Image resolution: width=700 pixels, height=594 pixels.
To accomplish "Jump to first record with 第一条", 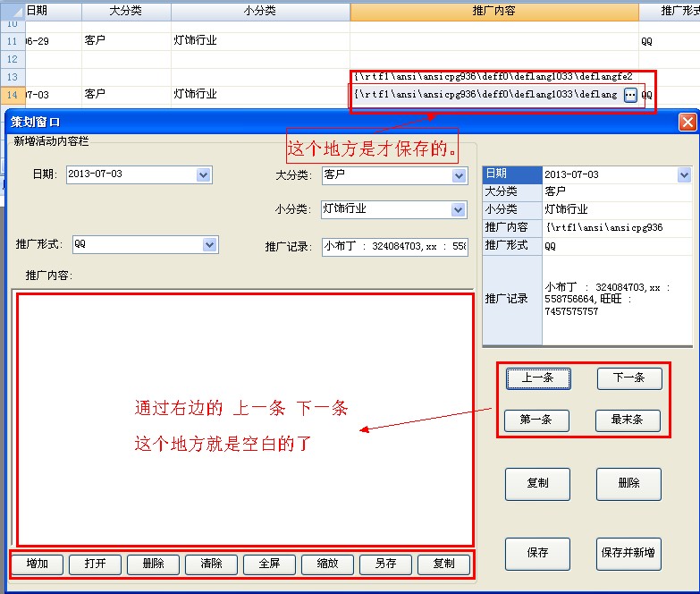I will [536, 420].
